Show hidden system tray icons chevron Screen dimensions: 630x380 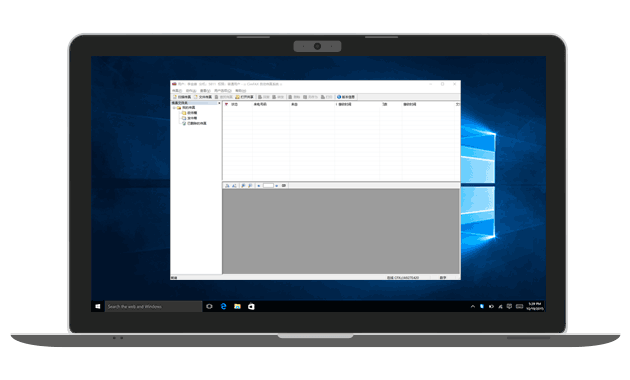[472, 306]
